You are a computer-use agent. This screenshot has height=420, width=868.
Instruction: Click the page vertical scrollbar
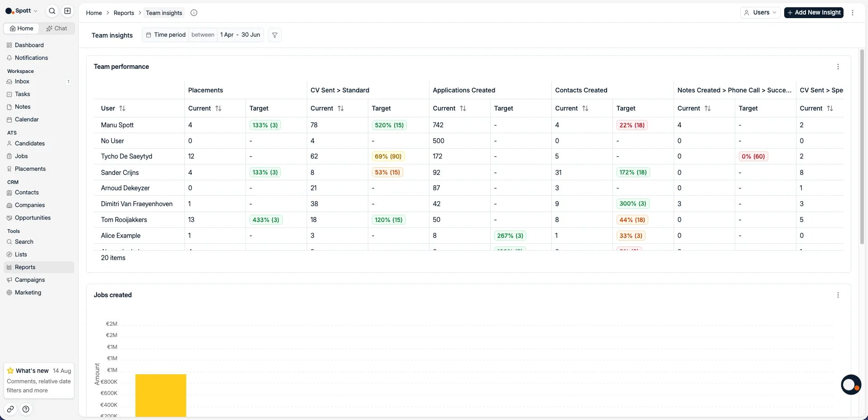pos(862,147)
